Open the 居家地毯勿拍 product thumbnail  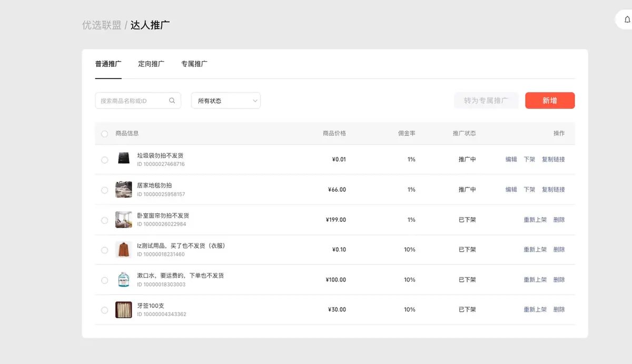click(123, 189)
